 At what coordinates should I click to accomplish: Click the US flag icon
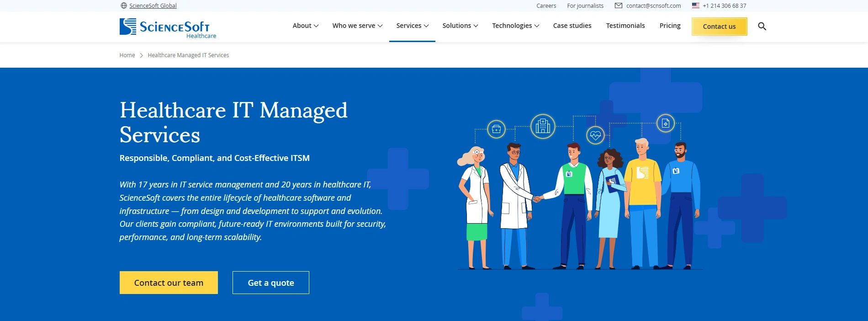(696, 5)
